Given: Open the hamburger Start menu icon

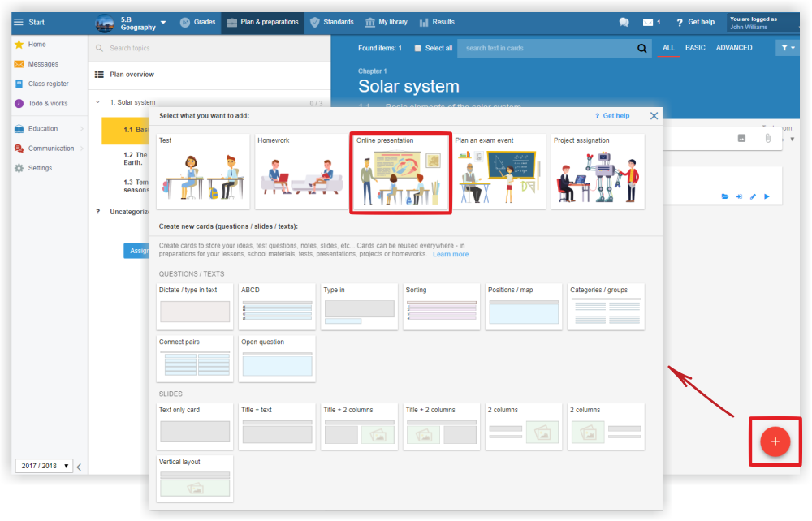Looking at the screenshot, I should (19, 22).
